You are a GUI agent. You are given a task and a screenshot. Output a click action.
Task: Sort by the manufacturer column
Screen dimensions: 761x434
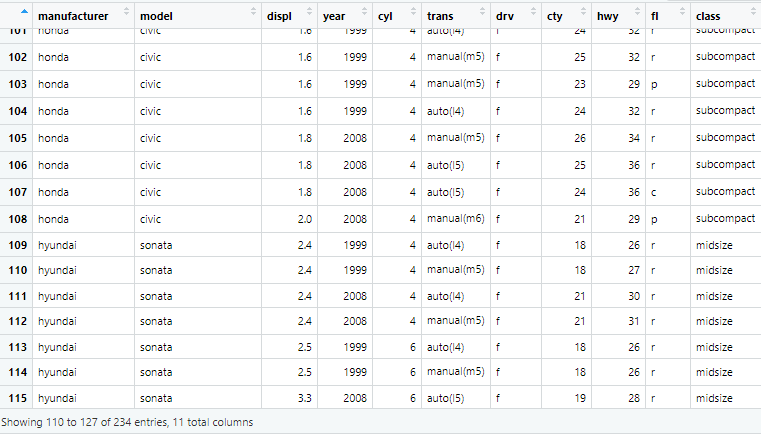pyautogui.click(x=83, y=16)
